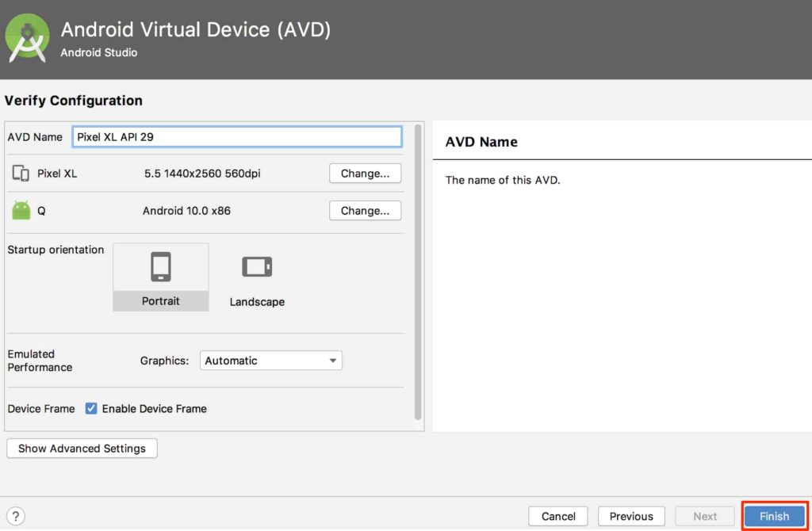Screen dimensions: 812x531
Task: Open the help question mark button
Action: (16, 516)
